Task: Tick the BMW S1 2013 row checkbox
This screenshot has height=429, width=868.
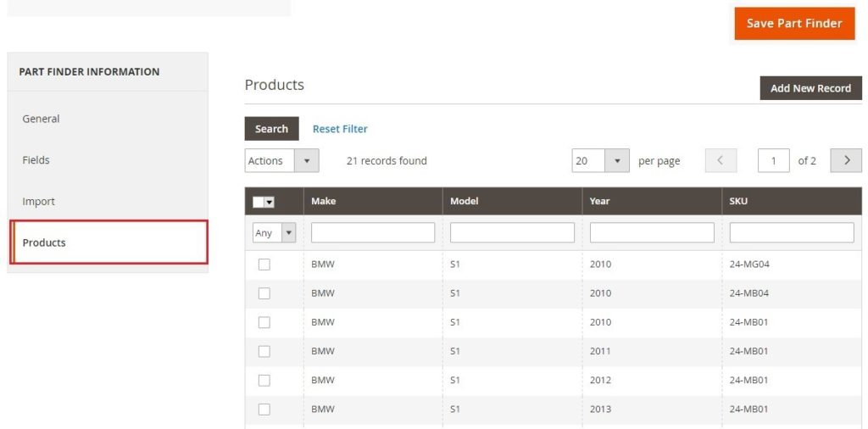Action: pos(264,409)
